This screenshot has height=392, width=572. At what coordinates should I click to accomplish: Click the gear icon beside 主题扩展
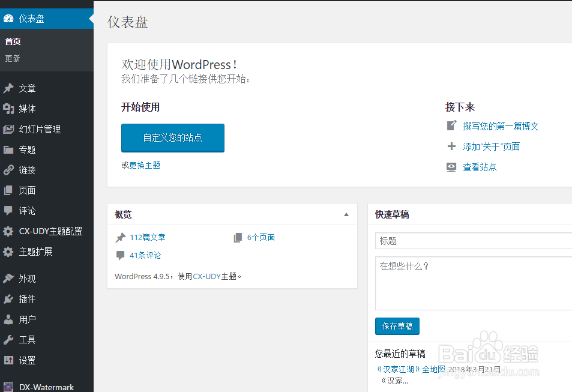click(8, 252)
